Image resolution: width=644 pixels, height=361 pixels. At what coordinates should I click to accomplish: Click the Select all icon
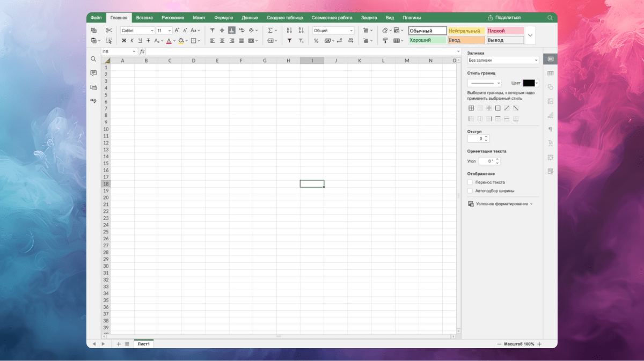109,40
